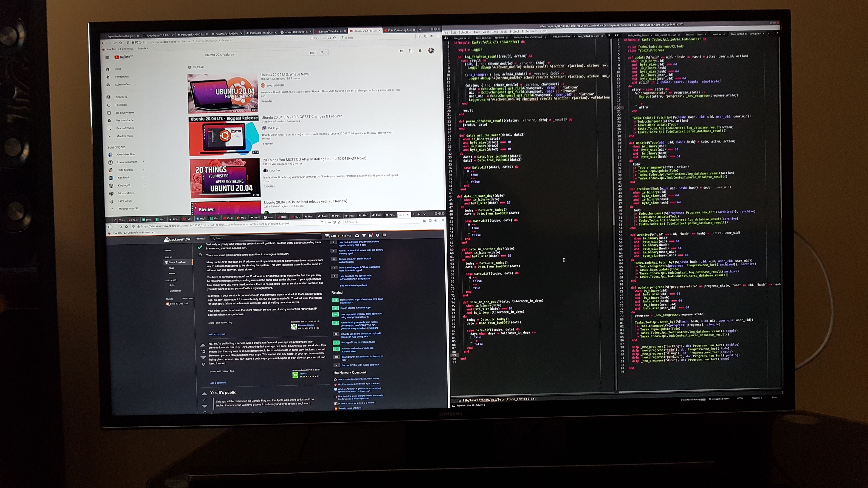Click the YouTube create video camera icon
Image resolution: width=868 pixels, height=488 pixels.
point(401,51)
